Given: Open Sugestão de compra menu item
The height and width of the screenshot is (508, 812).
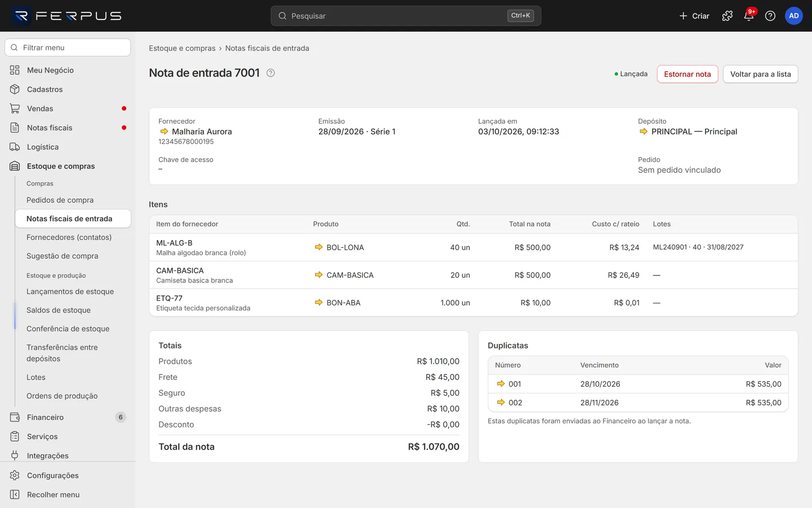Looking at the screenshot, I should point(73,256).
